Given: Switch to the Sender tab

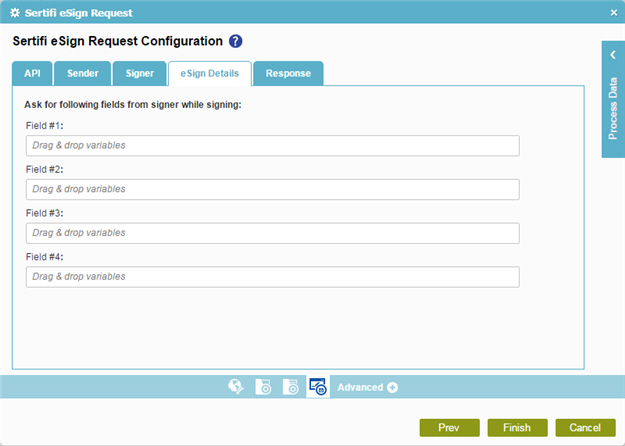Looking at the screenshot, I should 83,73.
